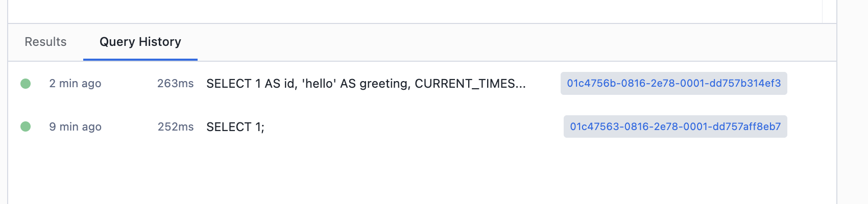Click the narrow vertical scrollbar strip above the tabs

click(x=829, y=10)
